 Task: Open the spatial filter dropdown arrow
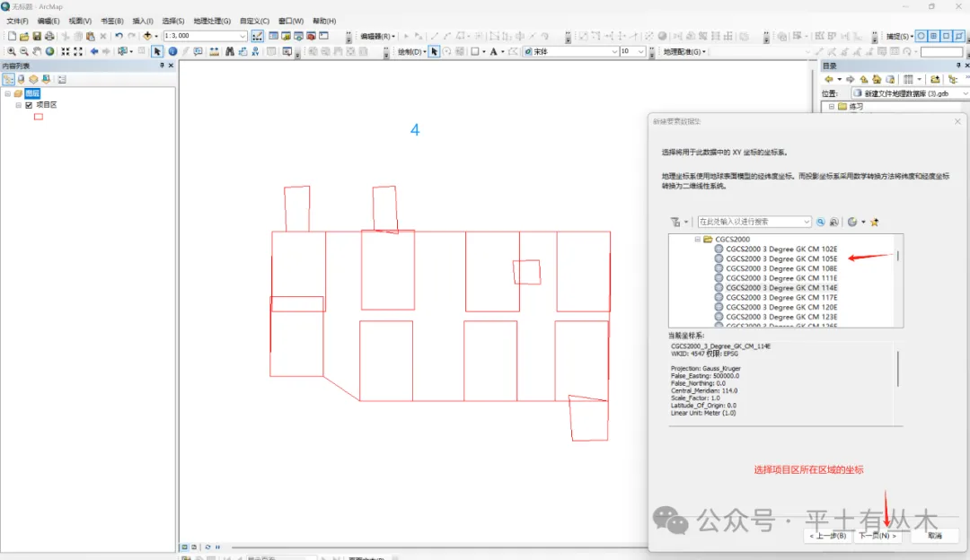pos(686,222)
